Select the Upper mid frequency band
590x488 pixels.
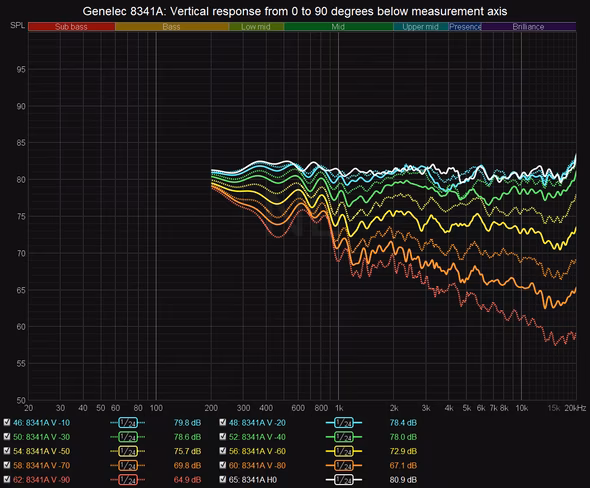pyautogui.click(x=421, y=27)
